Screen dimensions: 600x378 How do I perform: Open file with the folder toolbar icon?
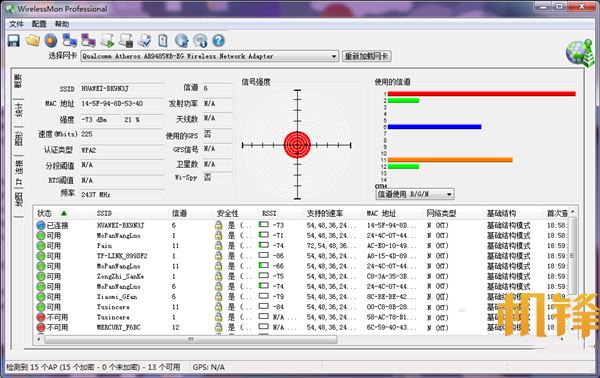click(x=33, y=41)
